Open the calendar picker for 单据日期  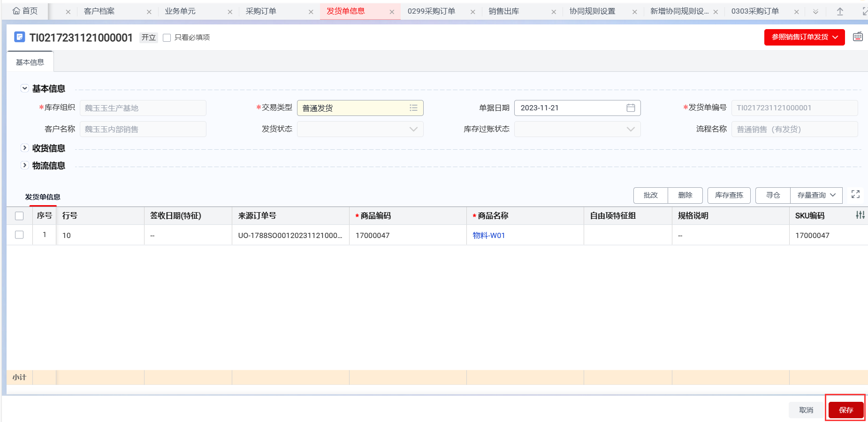[x=631, y=108]
